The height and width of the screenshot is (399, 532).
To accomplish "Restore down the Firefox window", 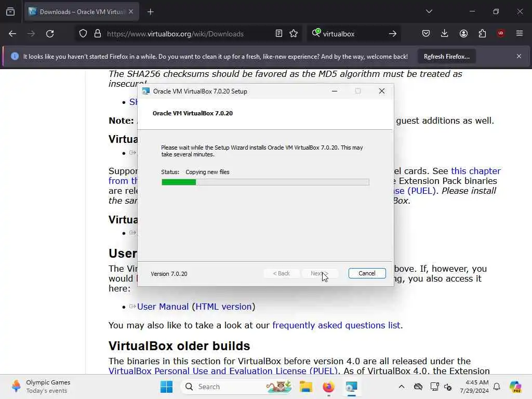I will (x=496, y=11).
